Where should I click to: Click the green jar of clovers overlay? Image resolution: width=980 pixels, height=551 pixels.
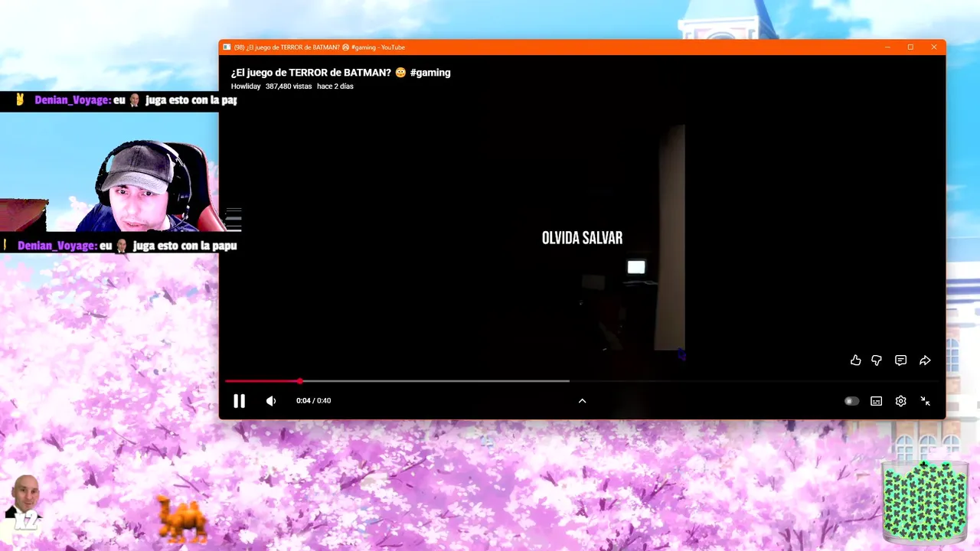(x=925, y=500)
